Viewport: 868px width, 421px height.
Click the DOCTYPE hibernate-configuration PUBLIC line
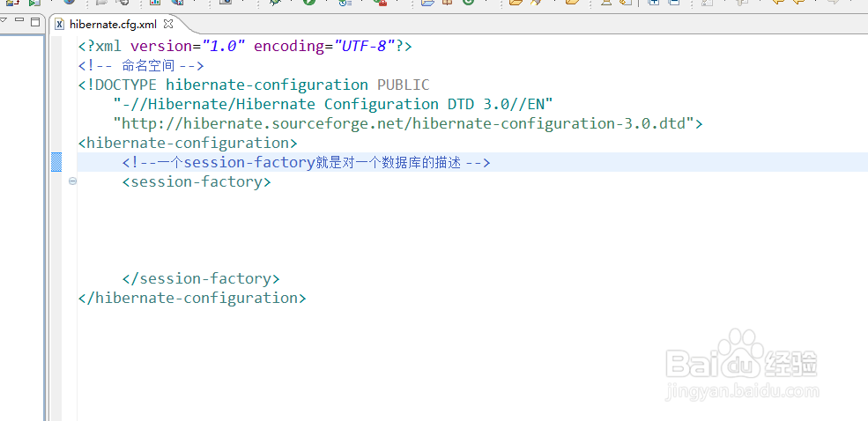[x=254, y=85]
